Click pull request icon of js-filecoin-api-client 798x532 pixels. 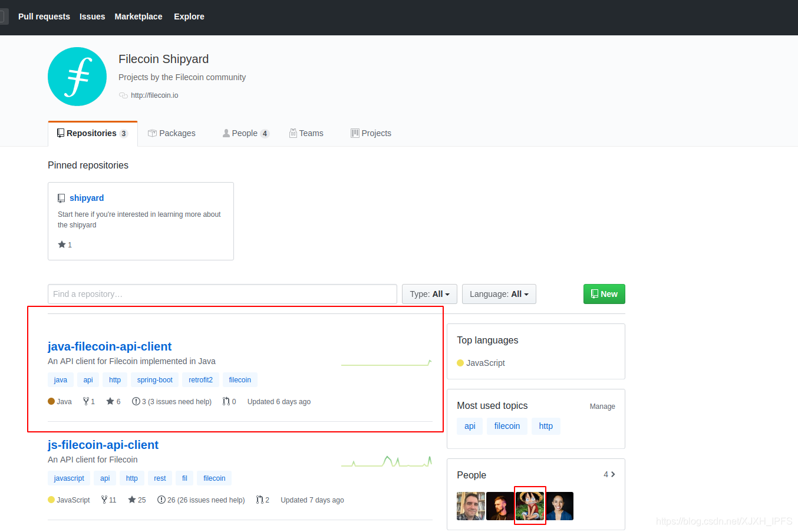(x=260, y=500)
